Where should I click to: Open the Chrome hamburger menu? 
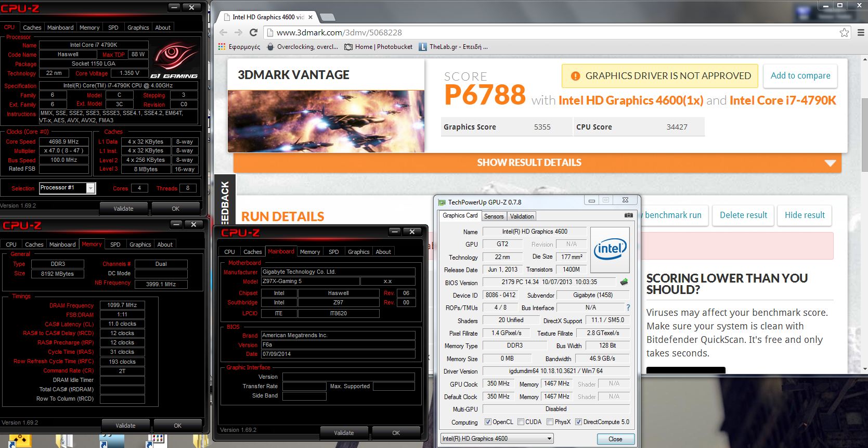point(860,32)
